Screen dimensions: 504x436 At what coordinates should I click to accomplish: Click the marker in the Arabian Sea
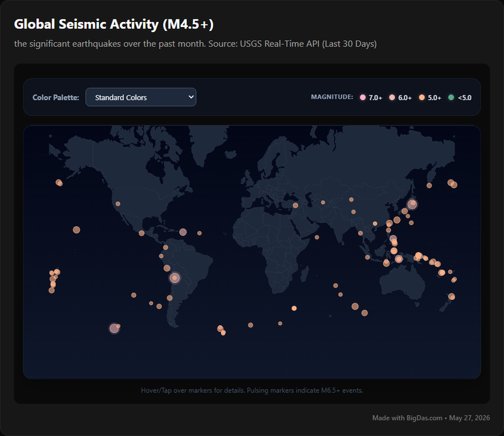[317, 238]
